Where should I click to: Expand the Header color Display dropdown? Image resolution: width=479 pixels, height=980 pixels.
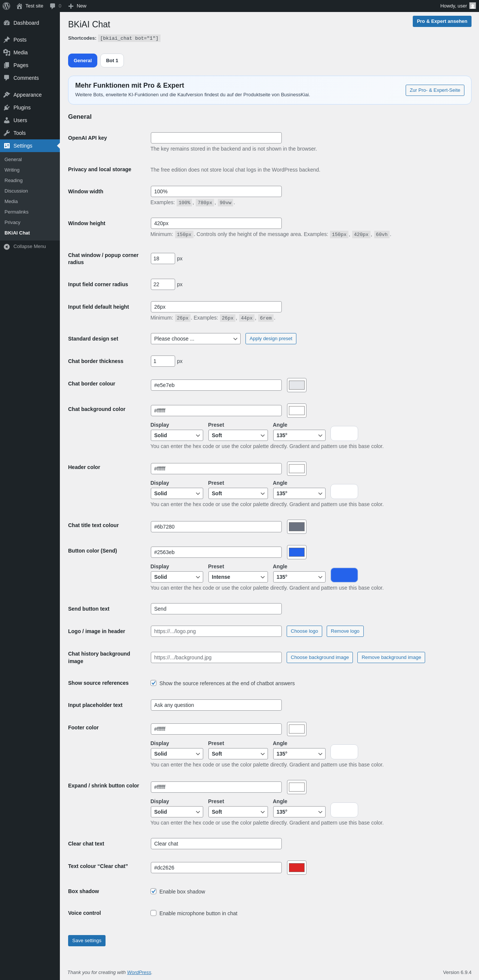coord(177,493)
